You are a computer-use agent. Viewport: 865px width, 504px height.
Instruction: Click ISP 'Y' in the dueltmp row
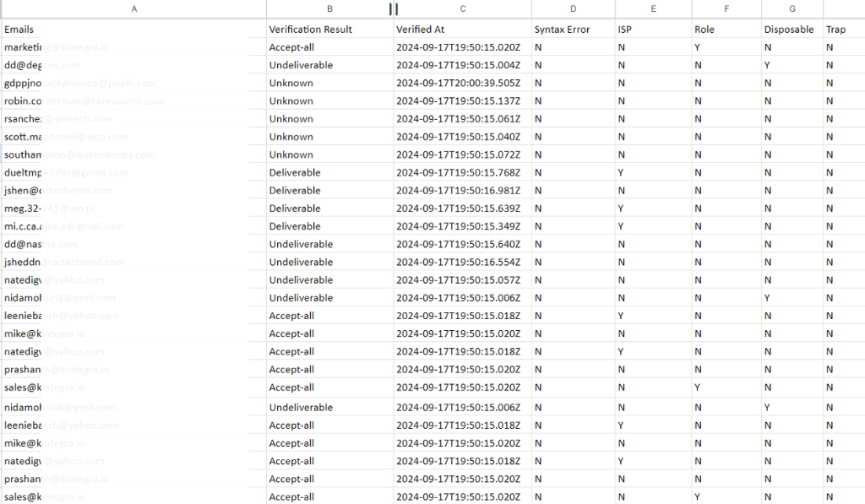pyautogui.click(x=621, y=172)
